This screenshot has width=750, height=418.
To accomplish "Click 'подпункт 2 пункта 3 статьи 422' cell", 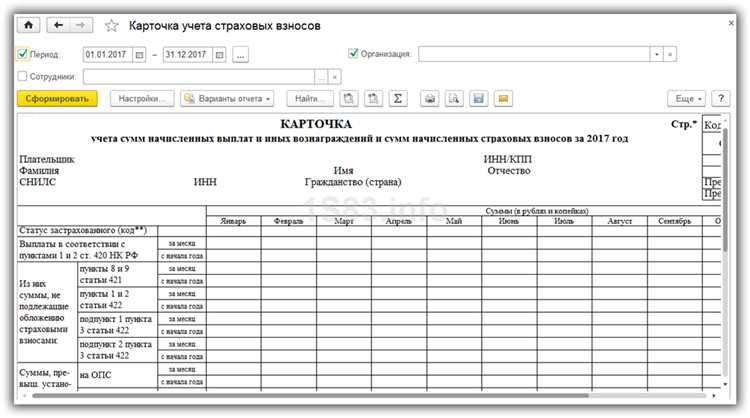I will tap(118, 350).
